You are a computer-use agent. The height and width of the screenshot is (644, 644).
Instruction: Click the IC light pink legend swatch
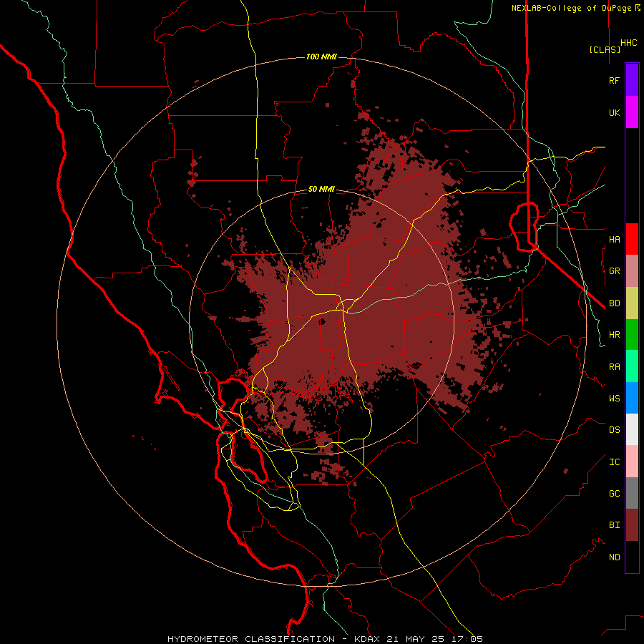632,462
